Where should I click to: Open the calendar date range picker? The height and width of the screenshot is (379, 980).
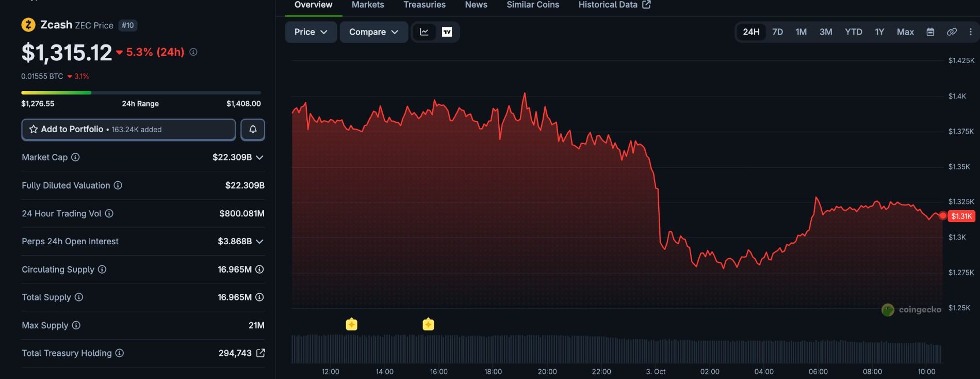930,32
